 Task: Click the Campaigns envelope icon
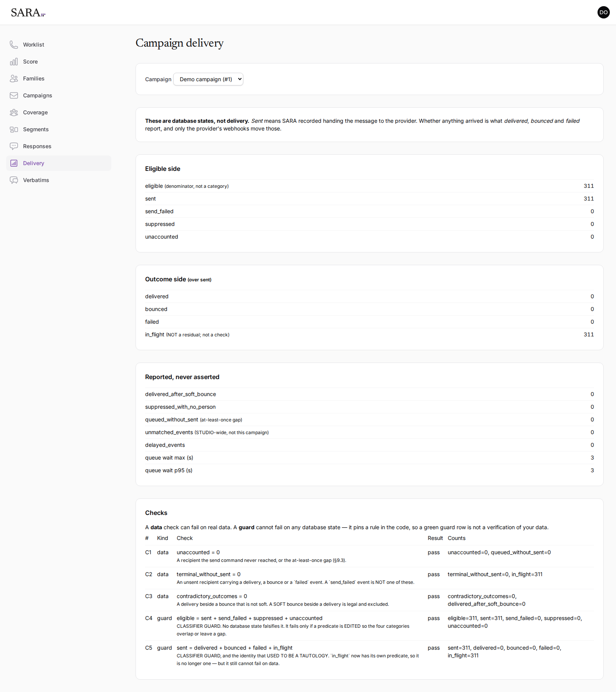(x=14, y=95)
